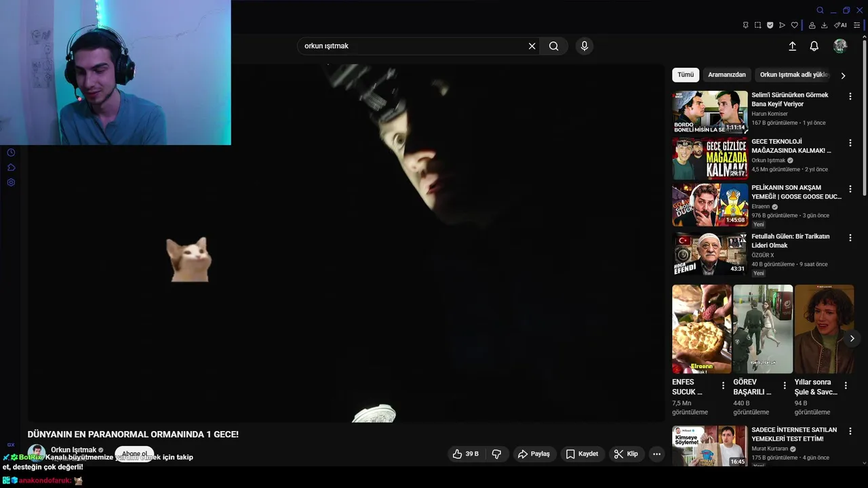Open the 'Orkun Işıtmak' channel name under the video
Screen dimensions: 868x488
[74, 450]
